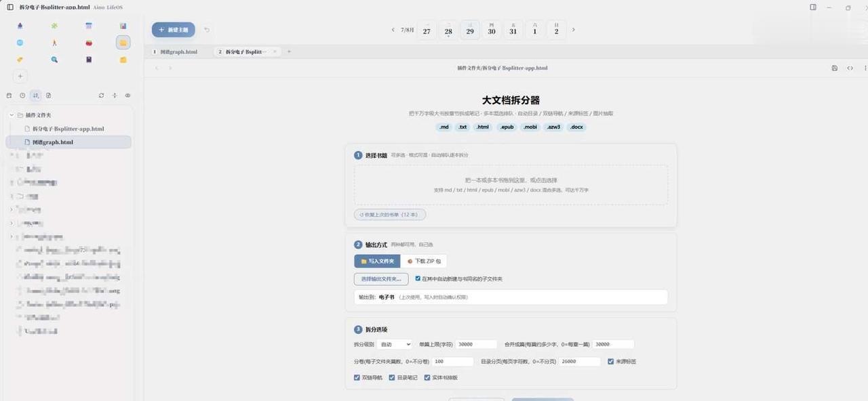Switch to calendar view icon above file tree
This screenshot has width=868, height=401.
click(9, 96)
